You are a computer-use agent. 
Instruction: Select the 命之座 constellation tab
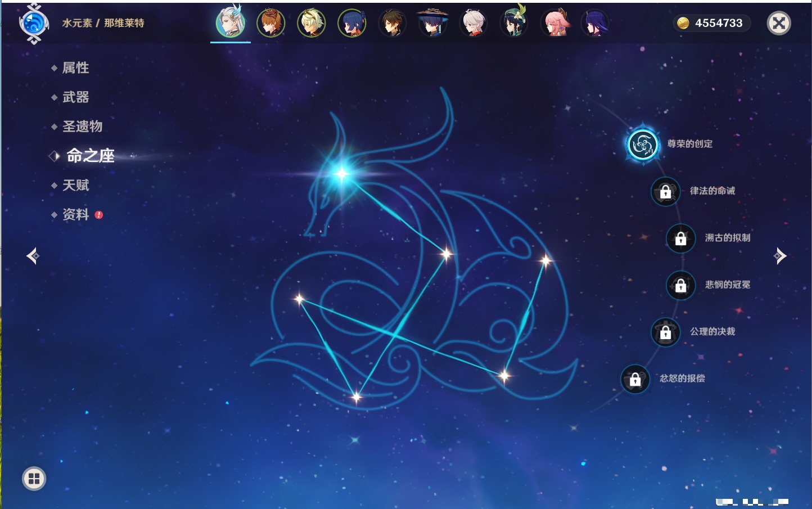(90, 156)
